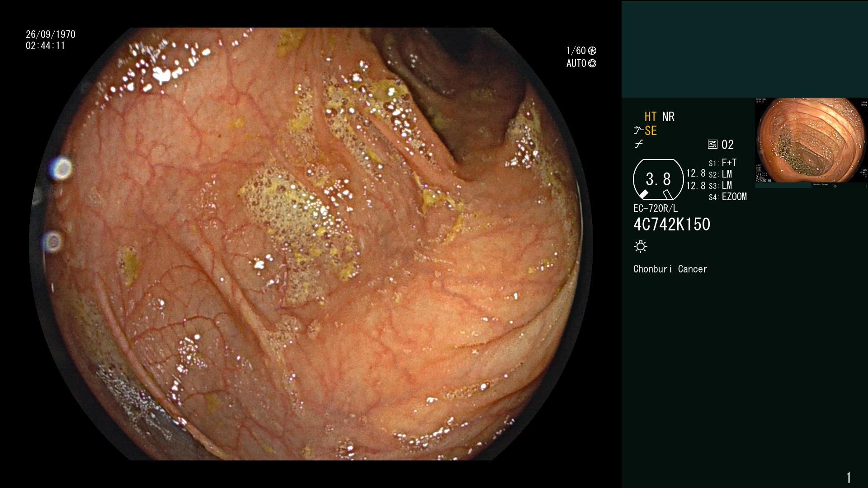Click the scope zoom indicator showing 3.8
The height and width of the screenshot is (488, 868).
pos(658,179)
